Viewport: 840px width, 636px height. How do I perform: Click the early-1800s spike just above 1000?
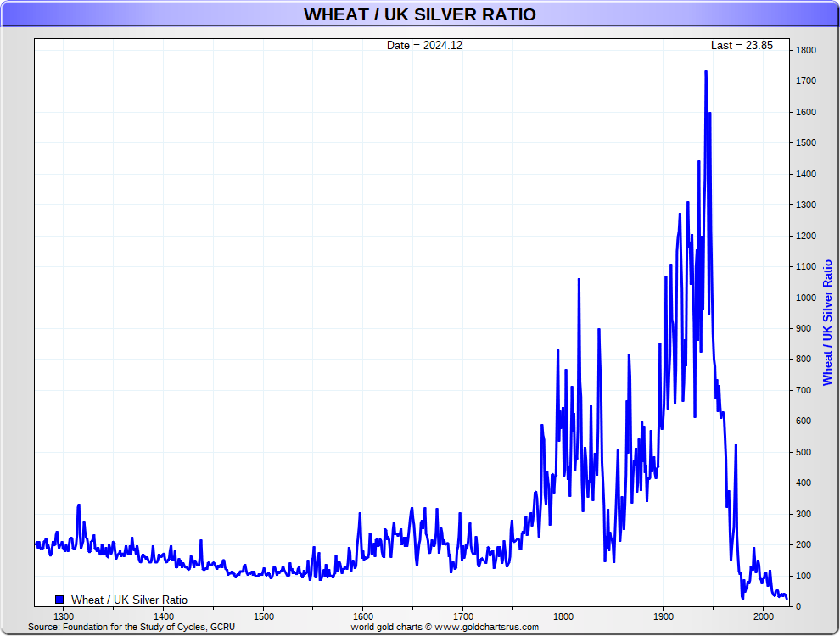click(x=579, y=279)
